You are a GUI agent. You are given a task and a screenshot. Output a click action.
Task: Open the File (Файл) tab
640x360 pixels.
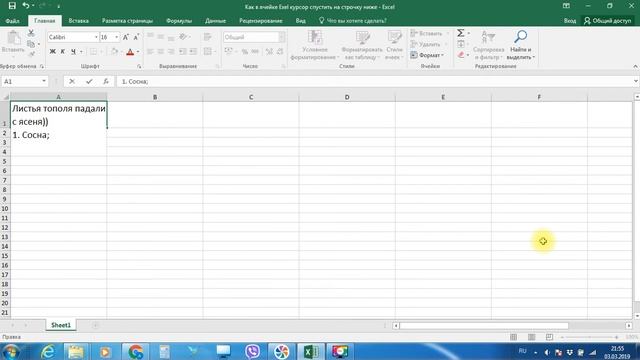tap(12, 21)
